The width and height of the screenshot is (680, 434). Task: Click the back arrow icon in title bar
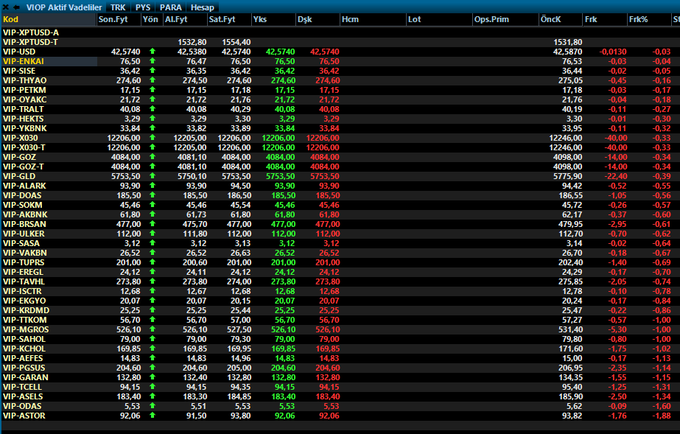point(16,7)
